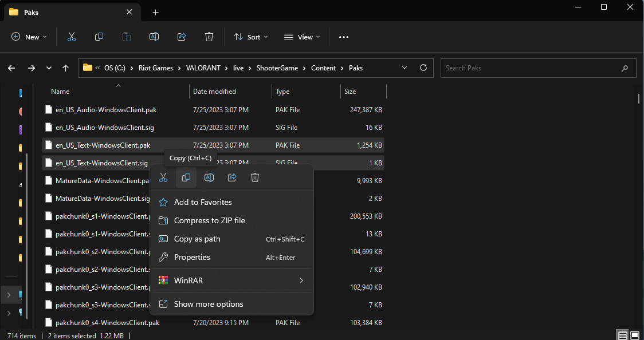The image size is (644, 340).
Task: Click the Share icon in the top toolbar
Action: click(182, 37)
